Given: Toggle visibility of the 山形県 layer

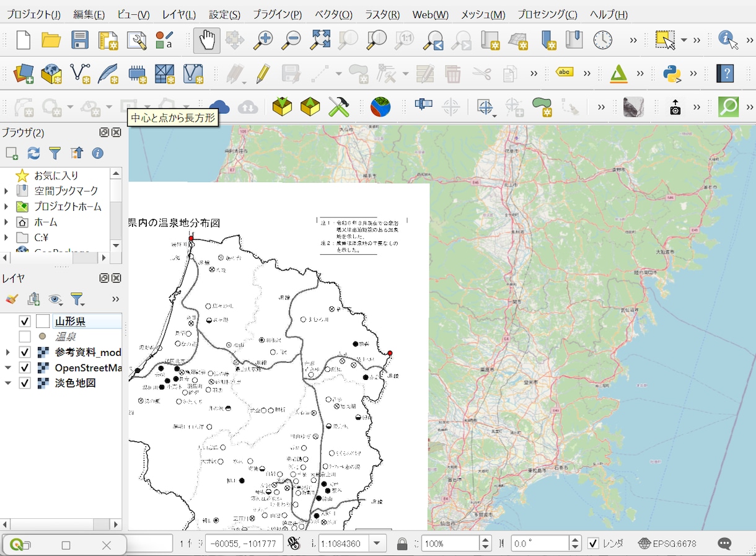Looking at the screenshot, I should (25, 321).
